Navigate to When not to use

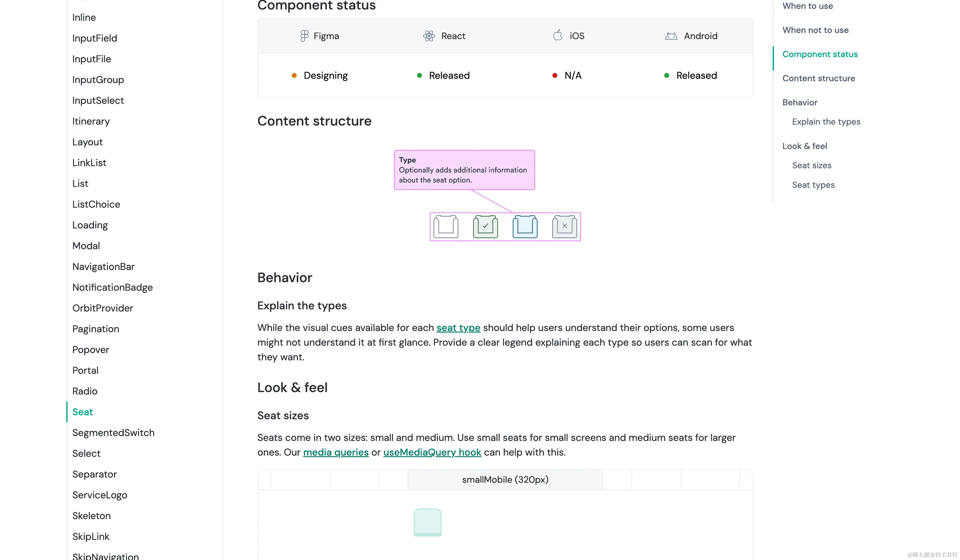pos(815,30)
